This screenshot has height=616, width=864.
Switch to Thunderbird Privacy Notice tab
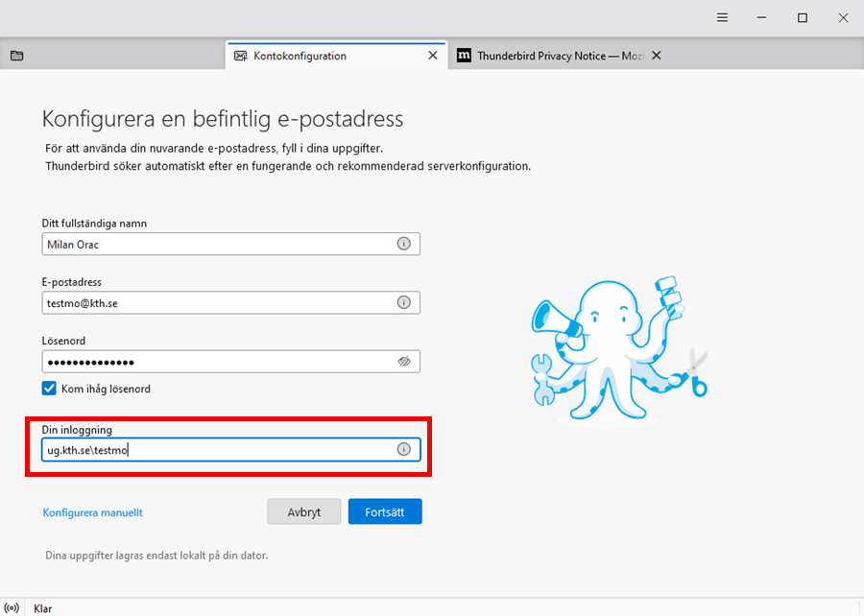pyautogui.click(x=547, y=56)
